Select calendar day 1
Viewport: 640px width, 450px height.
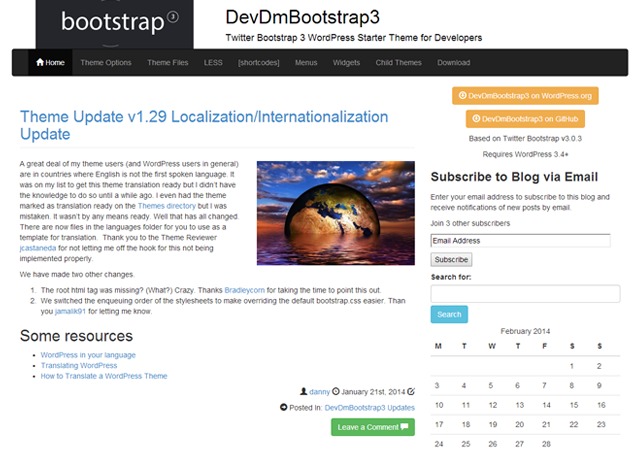572,366
